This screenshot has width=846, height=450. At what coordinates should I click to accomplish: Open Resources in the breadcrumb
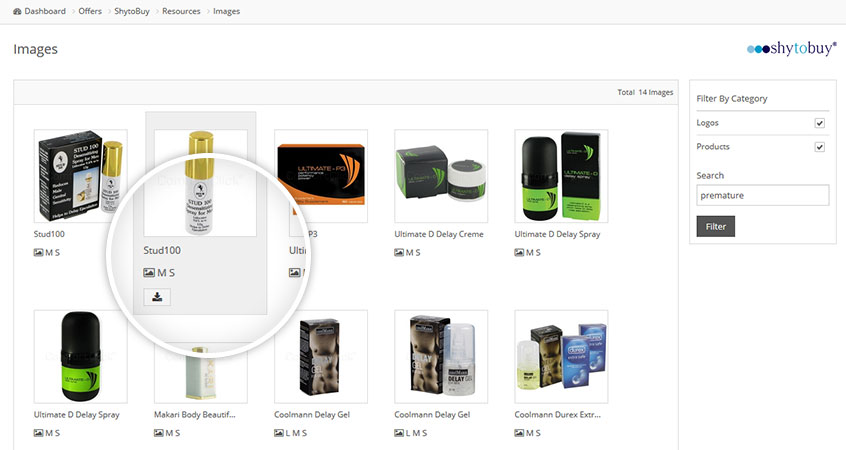point(181,11)
